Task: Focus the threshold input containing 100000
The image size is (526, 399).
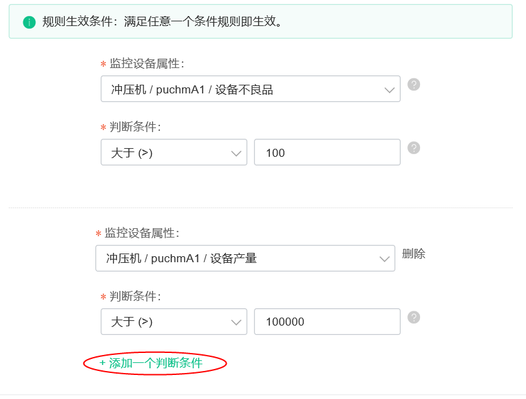Action: coord(327,321)
